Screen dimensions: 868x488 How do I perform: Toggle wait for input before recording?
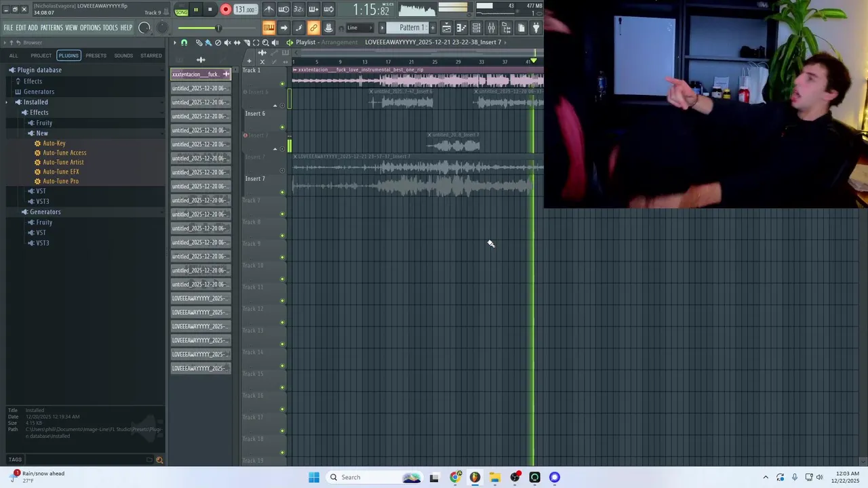284,9
